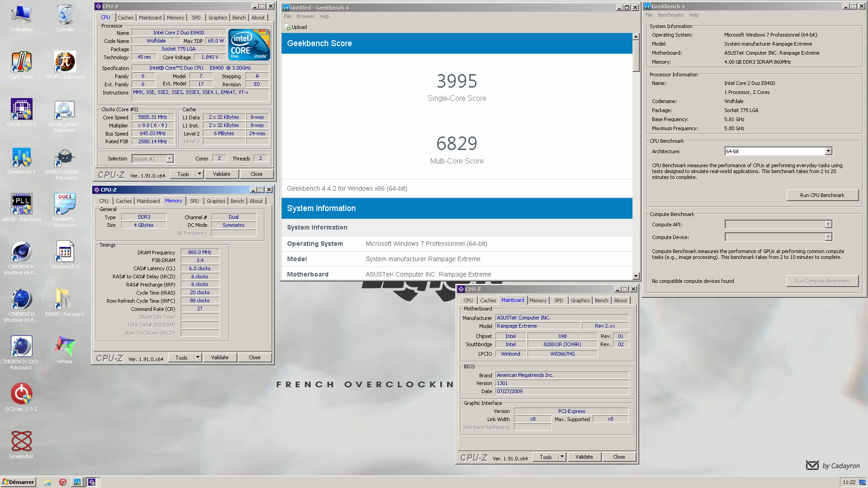
Task: Switch to CPU-Z taskbar icon
Action: pos(92,482)
